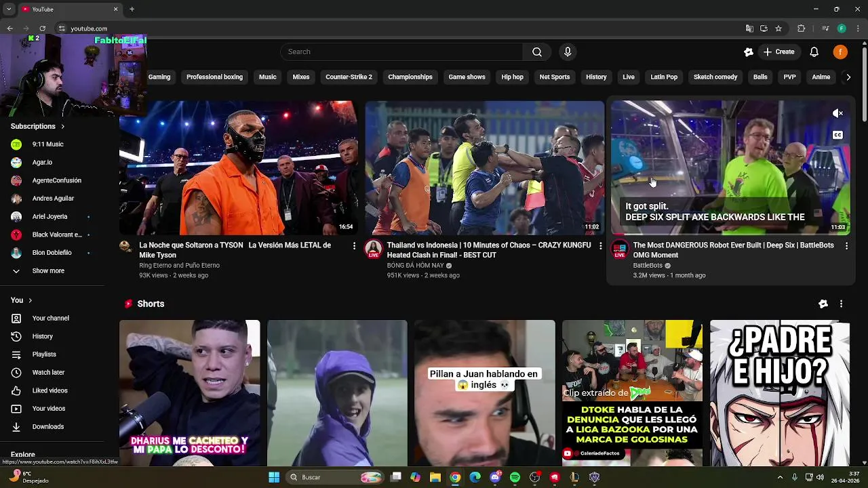Expand the Subscriptions section

click(38, 126)
